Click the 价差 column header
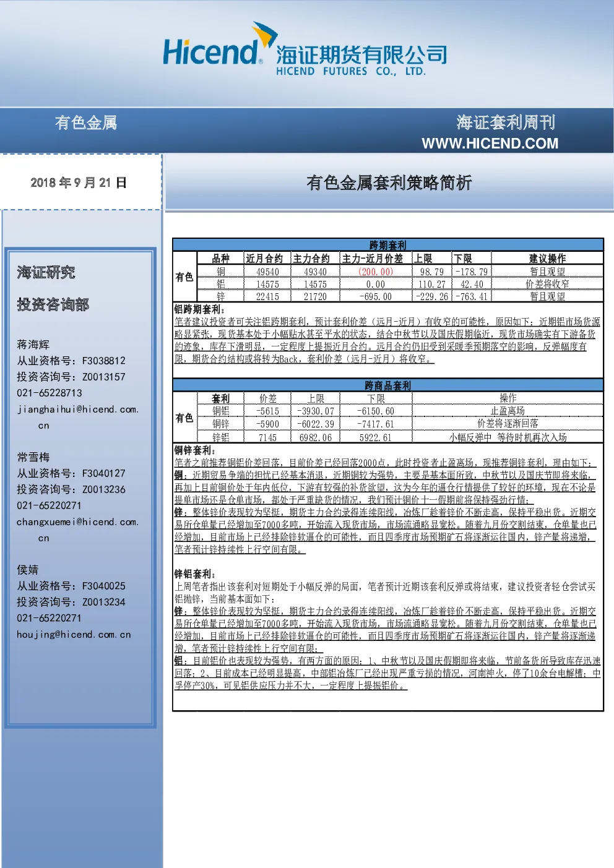614x868 pixels. 268,398
